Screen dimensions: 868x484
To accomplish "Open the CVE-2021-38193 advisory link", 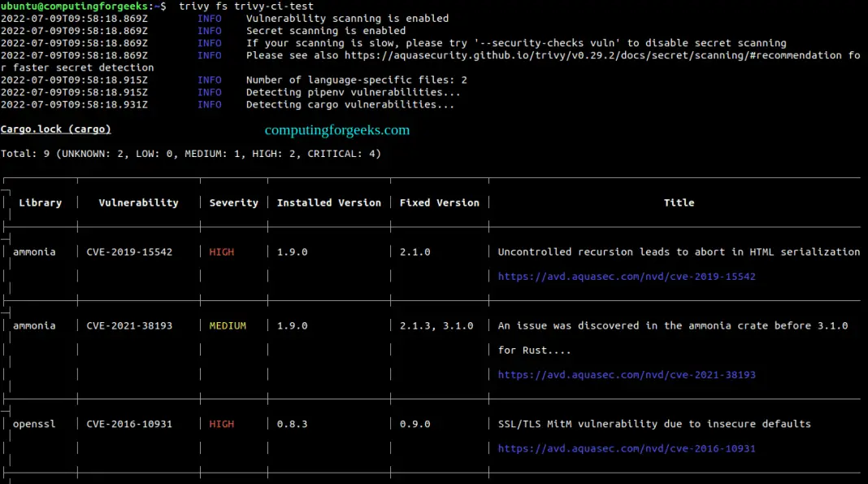I will (626, 374).
